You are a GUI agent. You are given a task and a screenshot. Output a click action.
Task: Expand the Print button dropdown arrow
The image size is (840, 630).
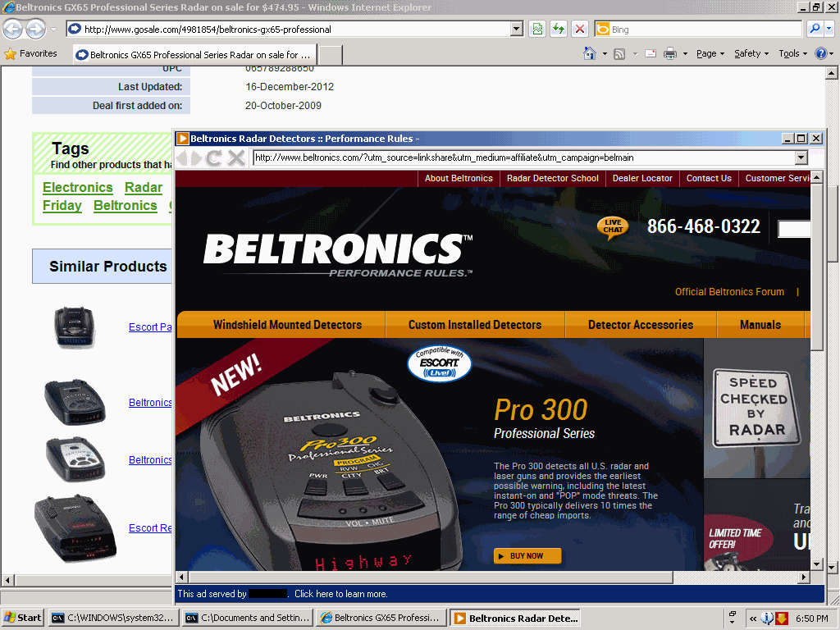click(x=685, y=53)
